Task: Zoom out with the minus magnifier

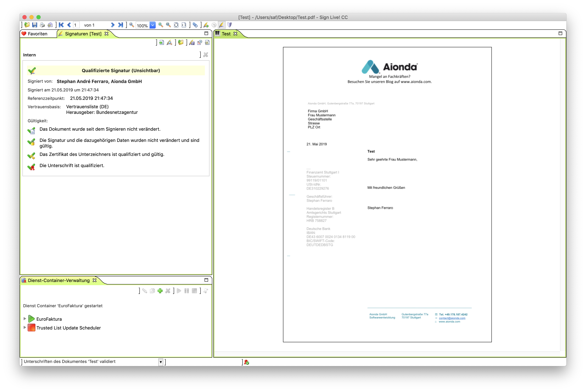Action: click(x=132, y=25)
